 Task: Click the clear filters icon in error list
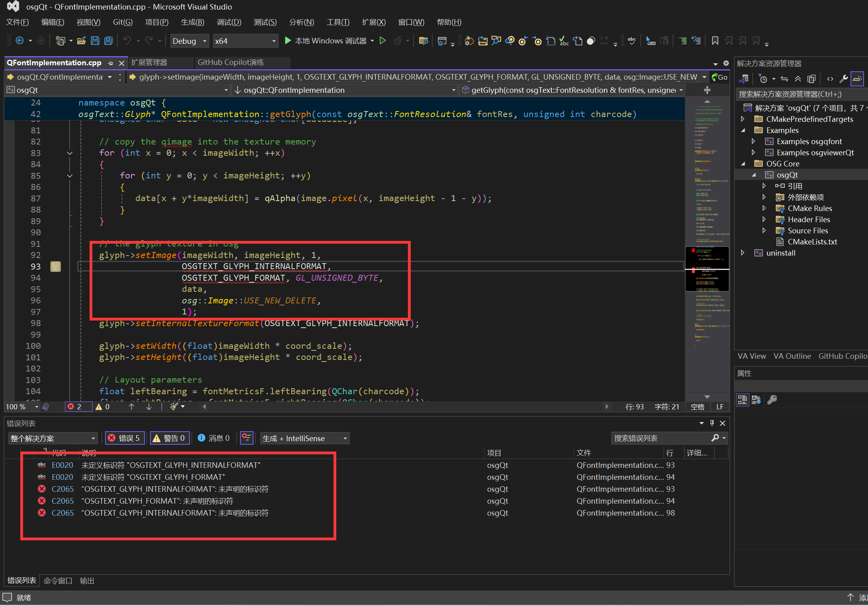(x=247, y=438)
